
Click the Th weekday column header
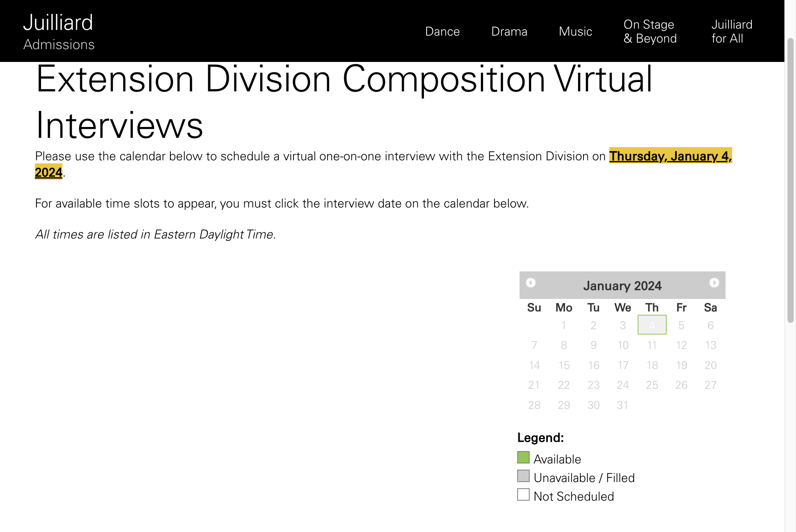pos(652,307)
